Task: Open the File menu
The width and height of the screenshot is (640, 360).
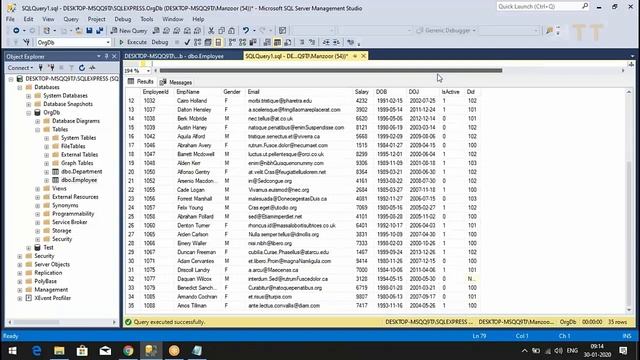Action: 10,19
